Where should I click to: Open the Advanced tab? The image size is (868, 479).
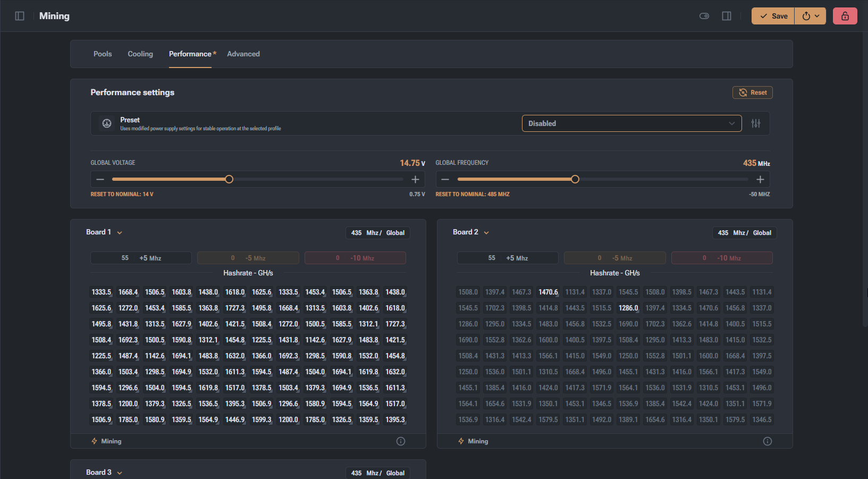click(x=243, y=54)
